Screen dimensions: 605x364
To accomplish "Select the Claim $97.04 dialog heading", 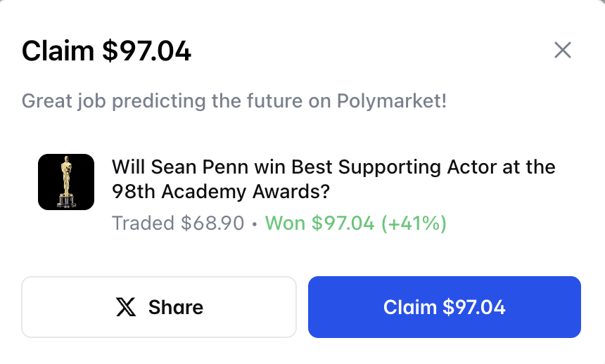I will click(x=106, y=51).
